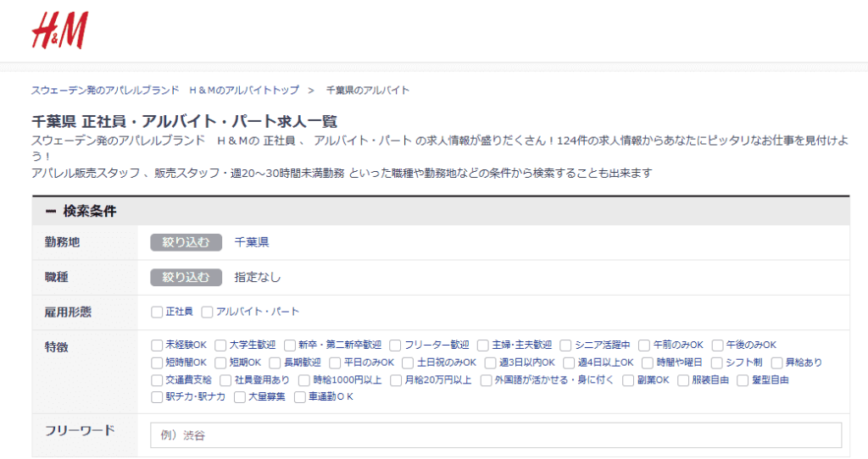Check 土日祝のみOK option

click(x=408, y=362)
